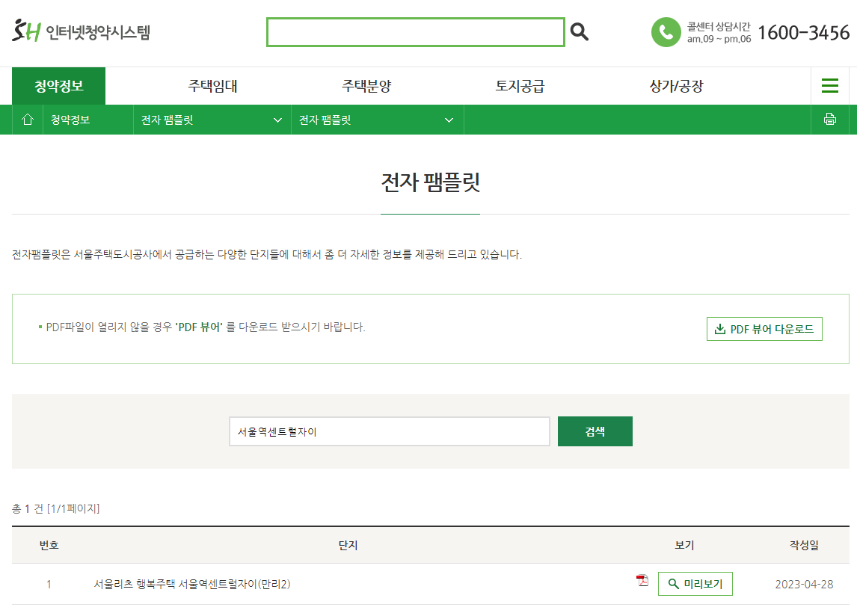Open the 상가/공장 menu item

pyautogui.click(x=676, y=85)
